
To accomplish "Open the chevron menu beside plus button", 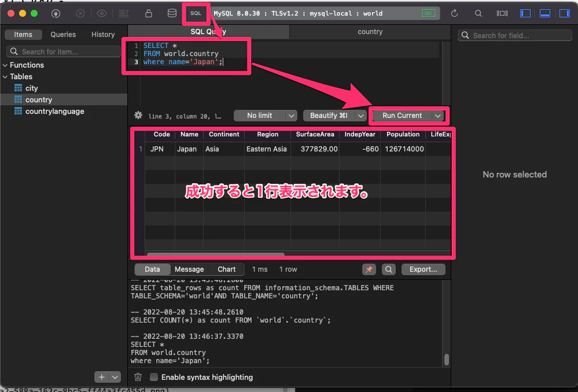I will 115,377.
